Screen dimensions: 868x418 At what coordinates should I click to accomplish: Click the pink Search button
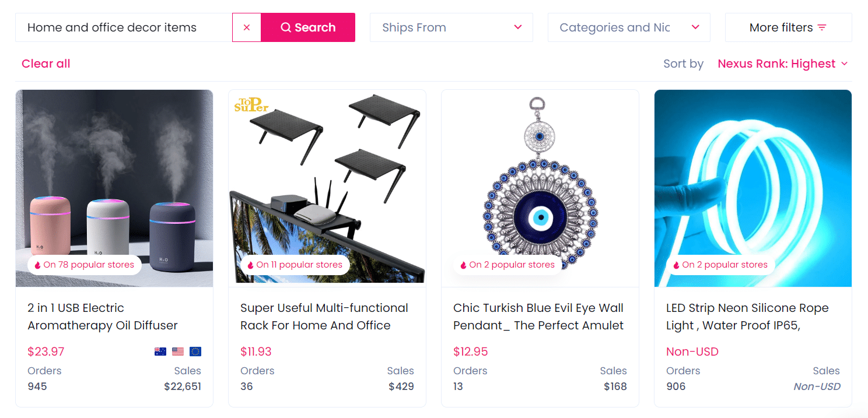(308, 27)
